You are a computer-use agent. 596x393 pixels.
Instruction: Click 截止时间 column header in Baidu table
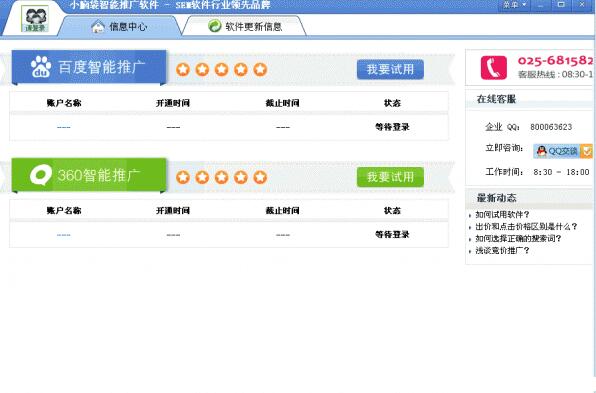[282, 103]
